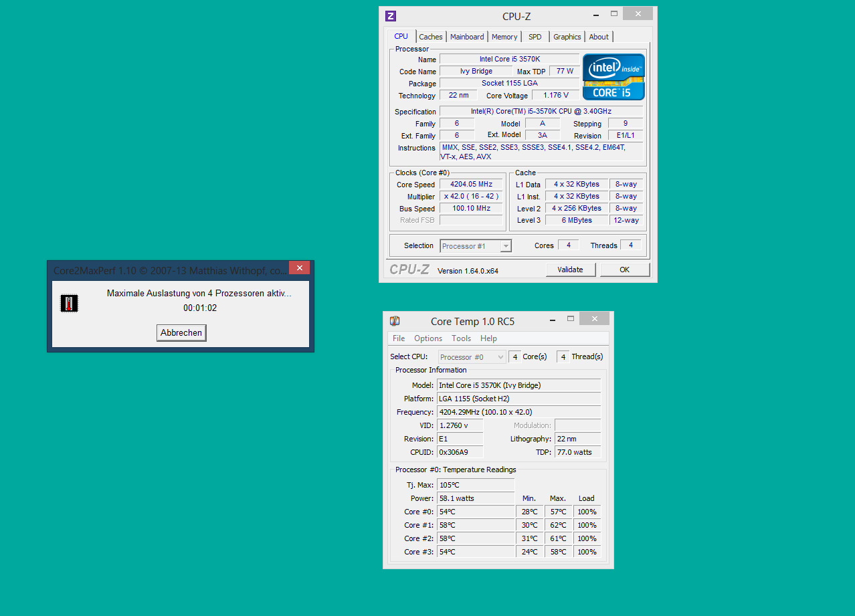
Task: Click the Level 2 cache value 4 x 256 KBytes
Action: [577, 208]
